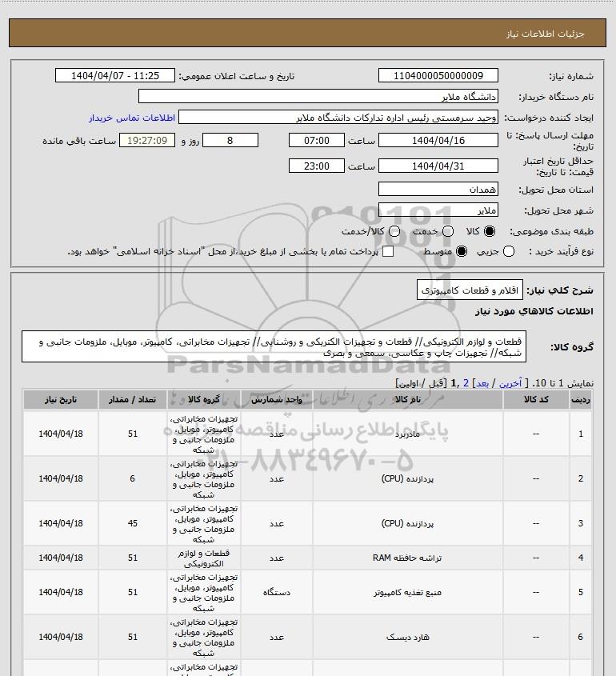Screen dimensions: 616x676
Task: Click the نام دستگاه خریدار field دانشگاه ملایر
Action: pos(318,96)
